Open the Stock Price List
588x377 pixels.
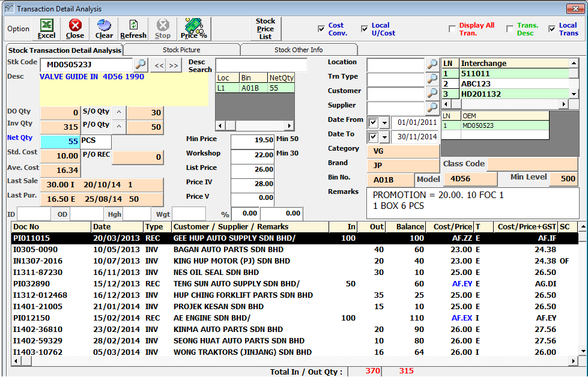point(265,29)
